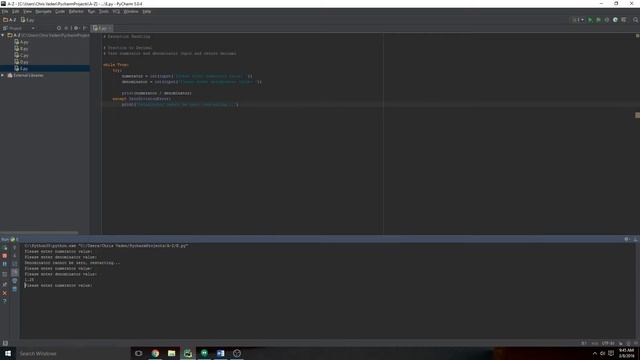Clear all console output trash icon

(15, 289)
